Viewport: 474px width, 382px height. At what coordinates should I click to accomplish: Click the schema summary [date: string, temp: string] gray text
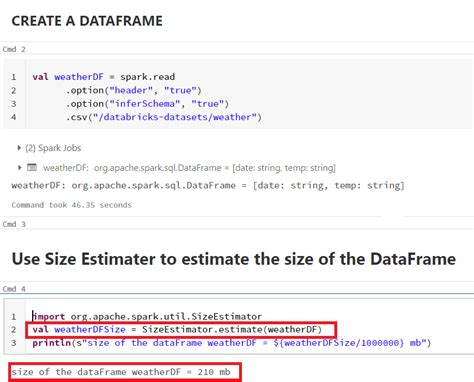(x=284, y=168)
